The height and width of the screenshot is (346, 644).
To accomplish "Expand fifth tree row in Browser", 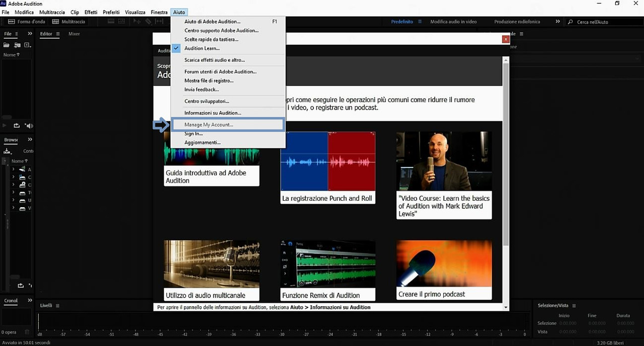I will pos(13,200).
